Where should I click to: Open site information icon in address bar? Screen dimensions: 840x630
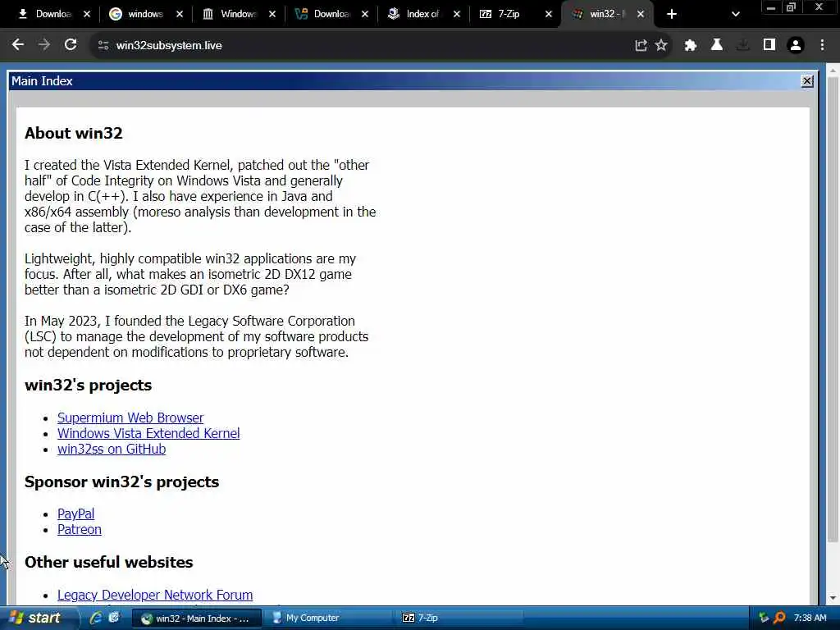103,46
